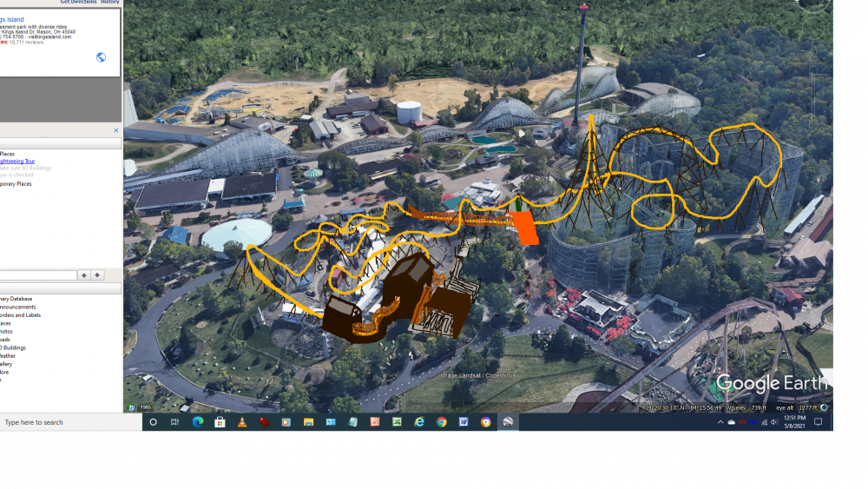
Task: Select the Temporary Places item
Action: (x=16, y=184)
